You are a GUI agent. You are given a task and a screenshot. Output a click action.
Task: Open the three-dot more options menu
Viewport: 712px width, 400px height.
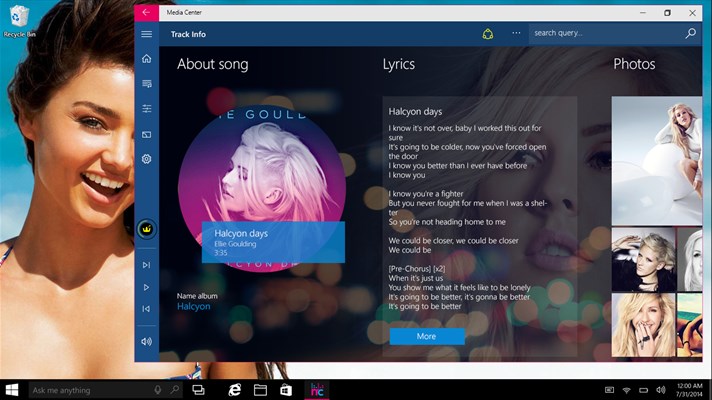[x=516, y=33]
